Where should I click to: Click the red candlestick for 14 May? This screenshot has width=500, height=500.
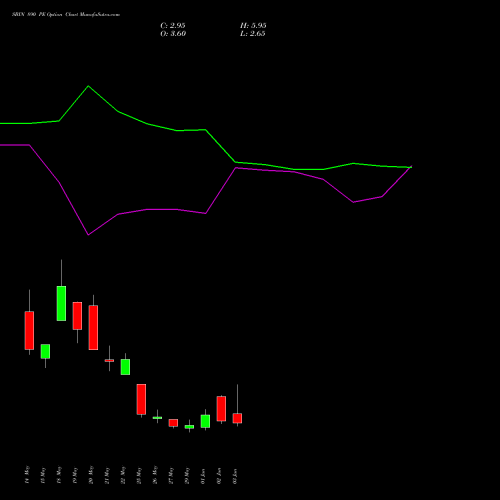(29, 330)
